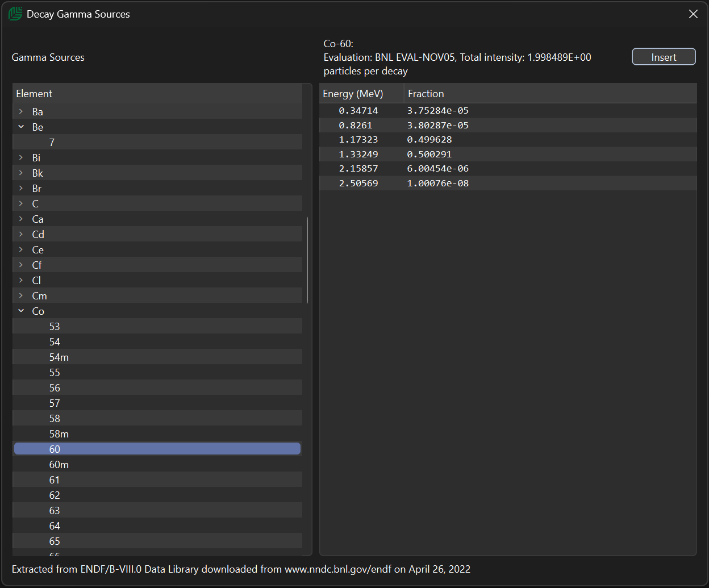This screenshot has width=709, height=588.
Task: Expand the Ce element node
Action: pyautogui.click(x=21, y=249)
